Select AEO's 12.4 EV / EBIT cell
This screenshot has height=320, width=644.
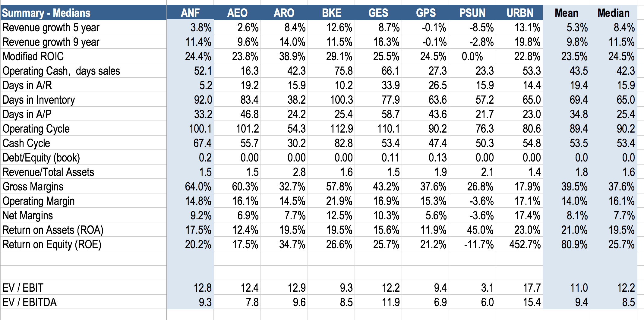(249, 288)
